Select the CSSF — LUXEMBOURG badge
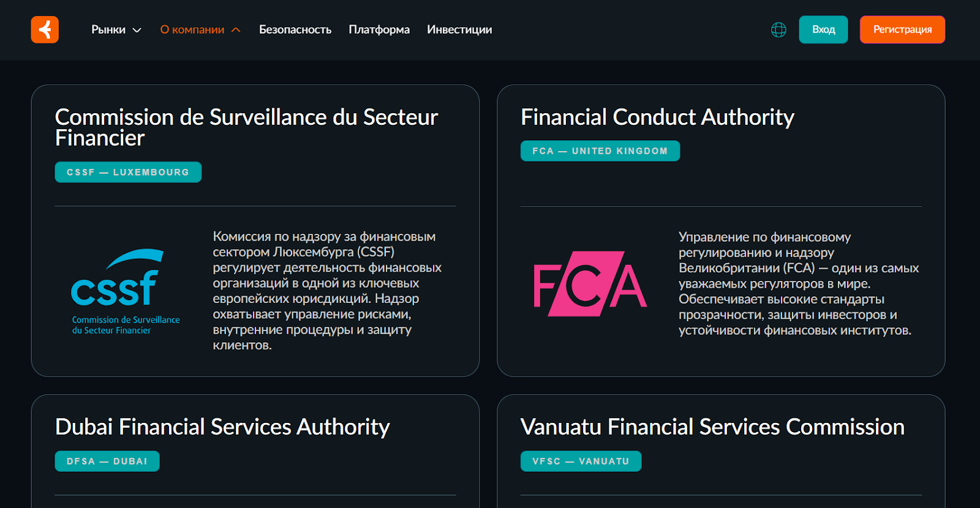980x508 pixels. tap(127, 172)
